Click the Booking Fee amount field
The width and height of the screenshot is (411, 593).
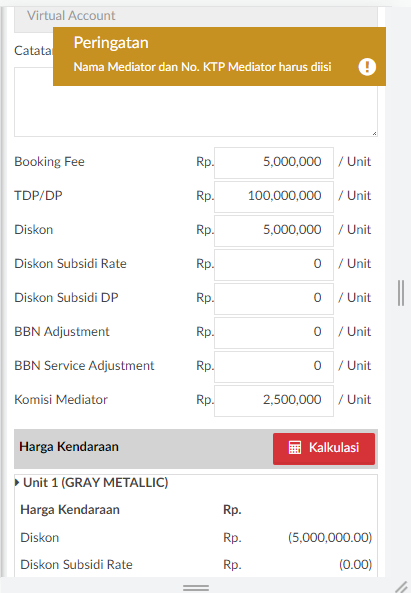pyautogui.click(x=274, y=163)
